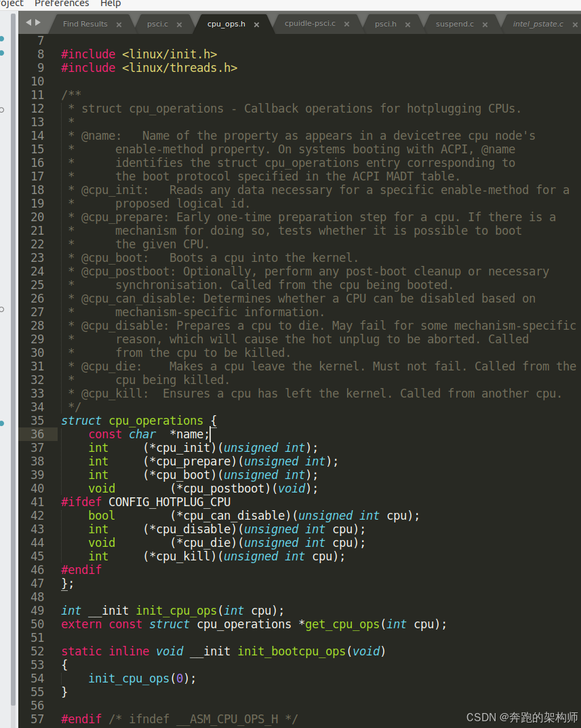
Task: Open the Preferences menu
Action: (62, 3)
